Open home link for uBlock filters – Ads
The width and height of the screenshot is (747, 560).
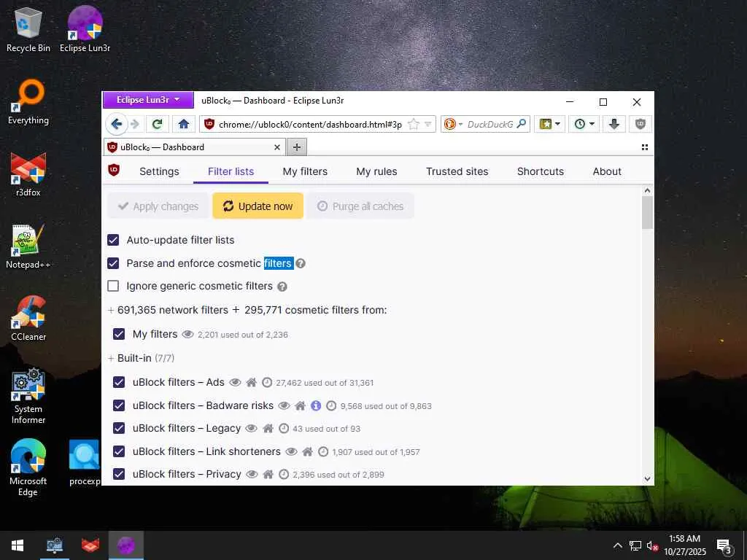click(252, 382)
